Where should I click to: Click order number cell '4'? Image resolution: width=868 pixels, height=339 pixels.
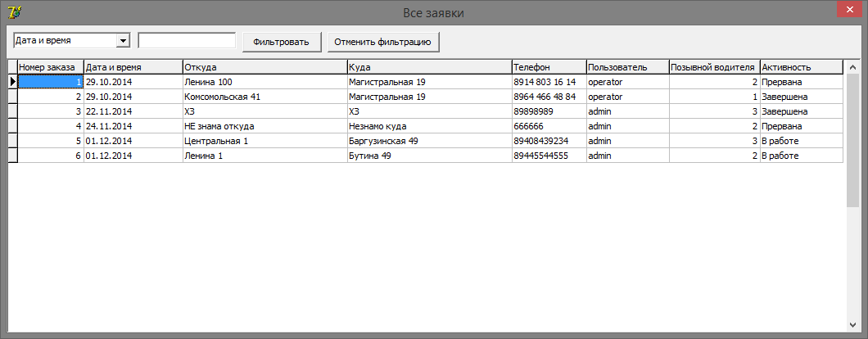[x=51, y=126]
